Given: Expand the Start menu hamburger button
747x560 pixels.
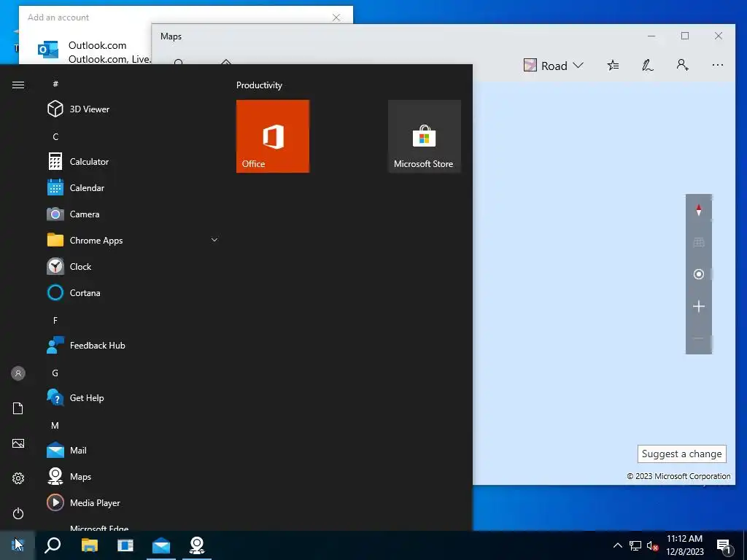Looking at the screenshot, I should [18, 85].
